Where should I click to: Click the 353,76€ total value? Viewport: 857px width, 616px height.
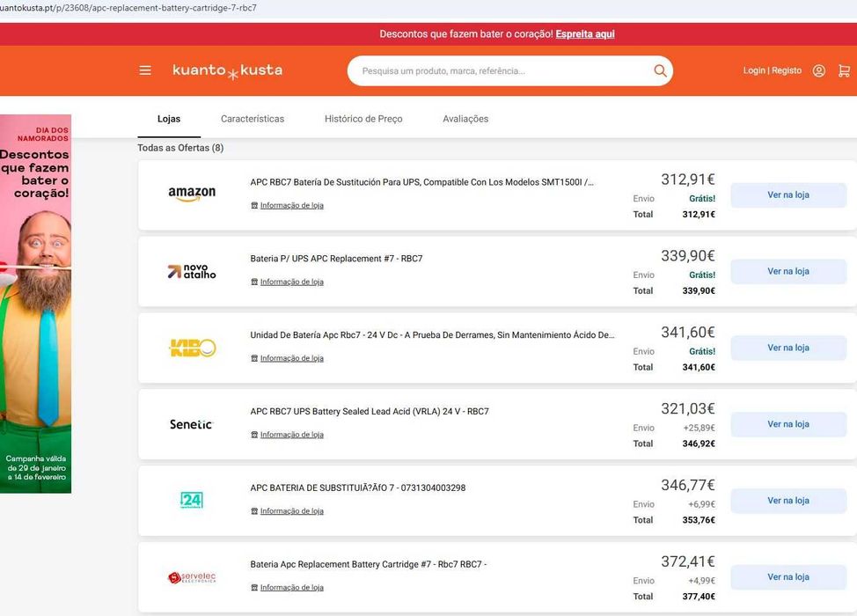[699, 520]
